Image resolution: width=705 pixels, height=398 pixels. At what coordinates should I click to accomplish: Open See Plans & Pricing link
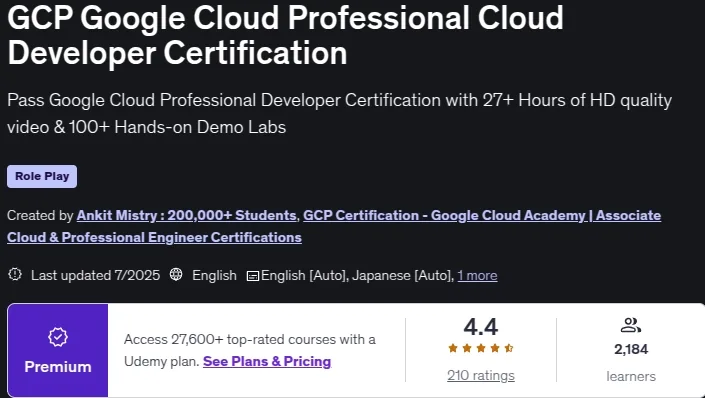click(x=267, y=361)
